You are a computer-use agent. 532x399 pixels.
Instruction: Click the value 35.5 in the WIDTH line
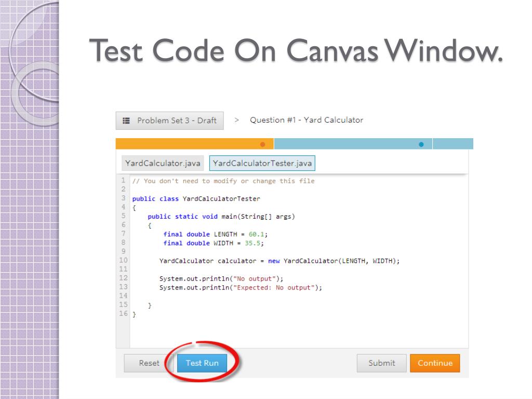coord(252,243)
